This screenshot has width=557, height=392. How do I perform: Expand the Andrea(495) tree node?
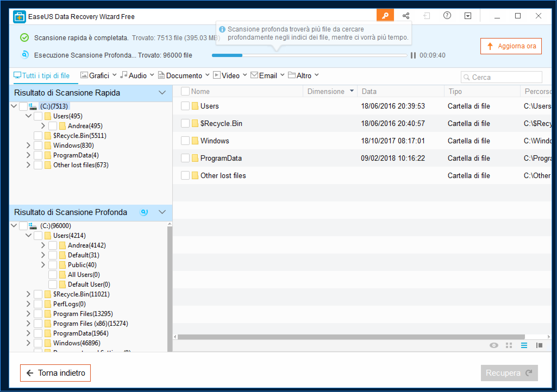coord(43,126)
